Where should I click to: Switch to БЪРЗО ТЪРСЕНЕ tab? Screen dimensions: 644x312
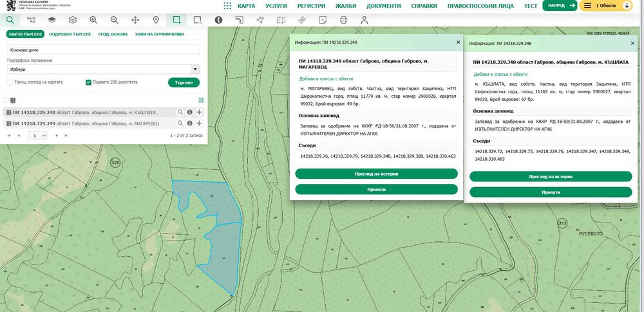24,34
